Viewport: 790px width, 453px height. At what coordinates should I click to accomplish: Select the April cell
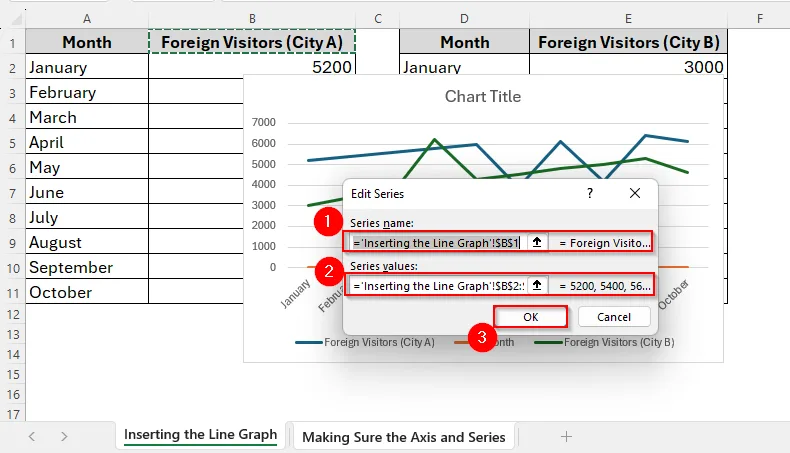click(x=87, y=142)
